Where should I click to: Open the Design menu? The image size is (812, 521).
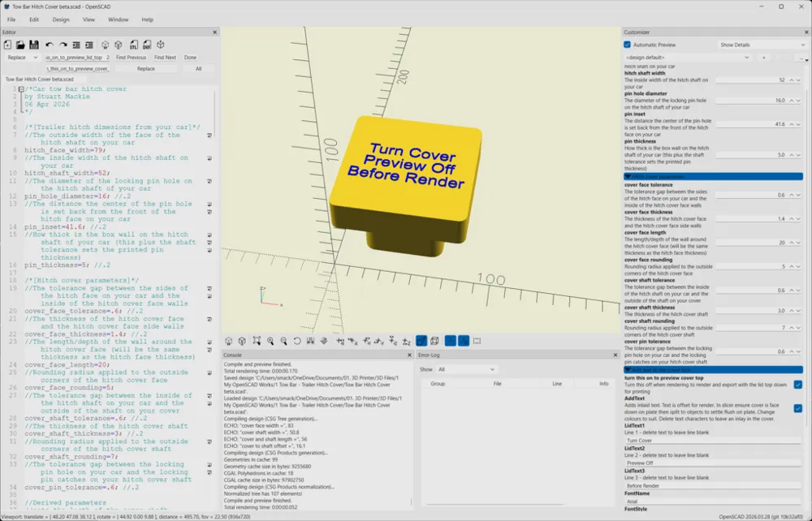[61, 19]
